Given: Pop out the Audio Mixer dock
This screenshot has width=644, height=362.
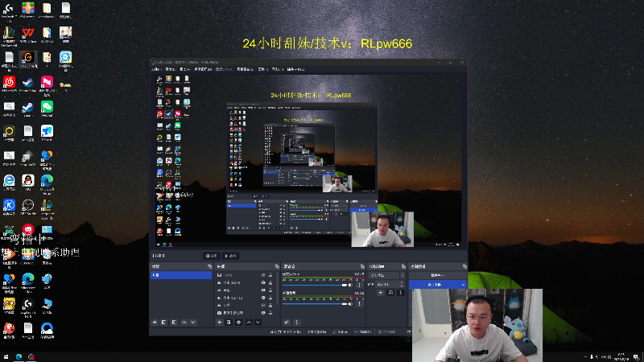Looking at the screenshot, I should tap(361, 267).
